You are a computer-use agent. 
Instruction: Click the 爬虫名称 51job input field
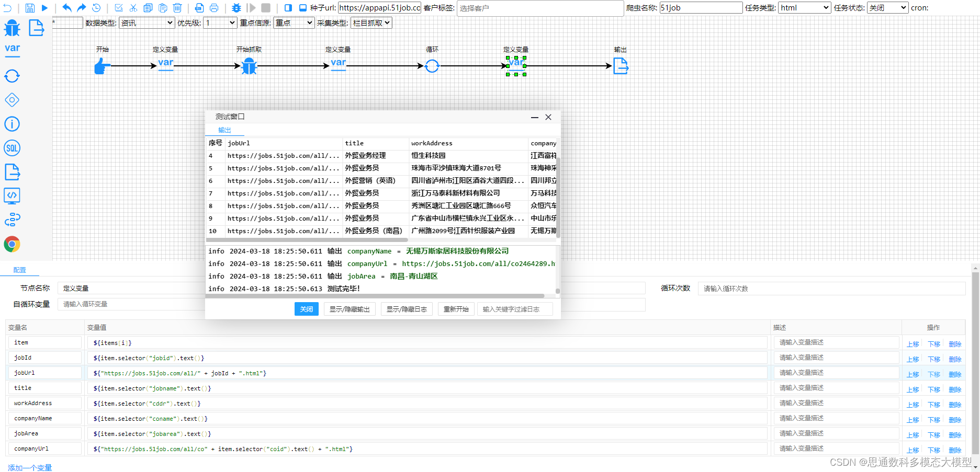pos(701,7)
